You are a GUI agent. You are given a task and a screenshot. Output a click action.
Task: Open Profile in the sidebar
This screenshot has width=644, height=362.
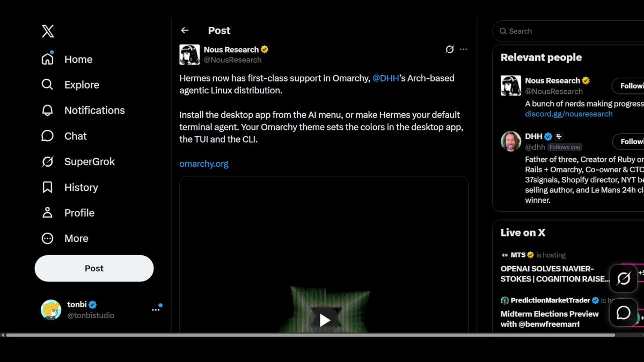tap(68, 213)
